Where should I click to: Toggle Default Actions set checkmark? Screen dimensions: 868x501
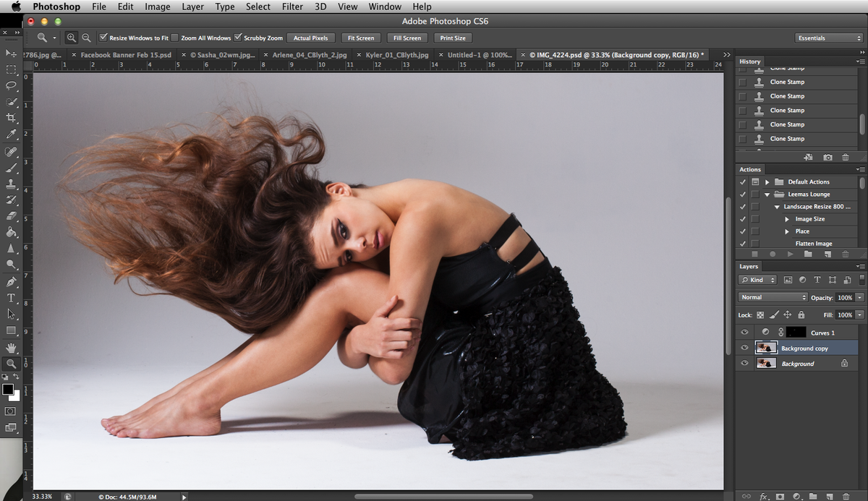tap(743, 181)
